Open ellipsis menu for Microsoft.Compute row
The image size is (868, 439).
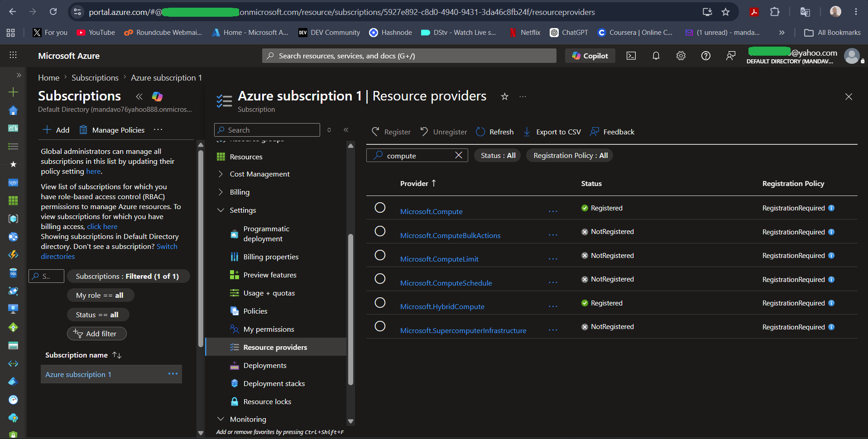(x=553, y=211)
